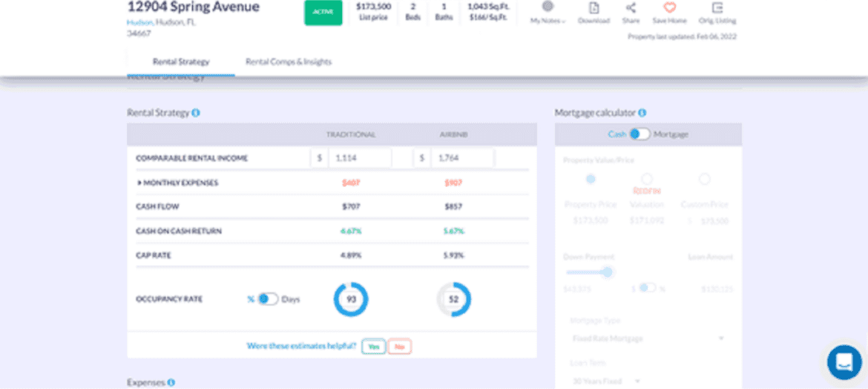Click the Save Home heart icon
Viewport: 868px width, 389px height.
(669, 7)
